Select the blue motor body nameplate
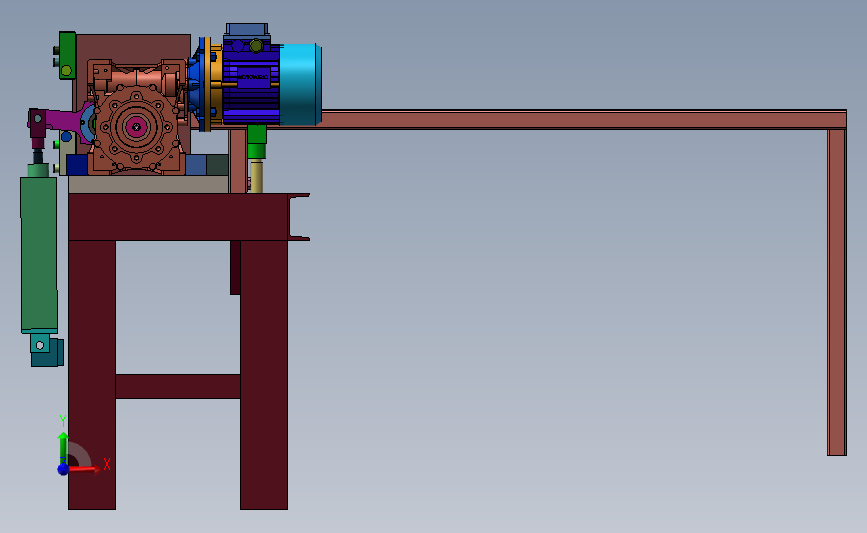867x533 pixels. point(253,77)
